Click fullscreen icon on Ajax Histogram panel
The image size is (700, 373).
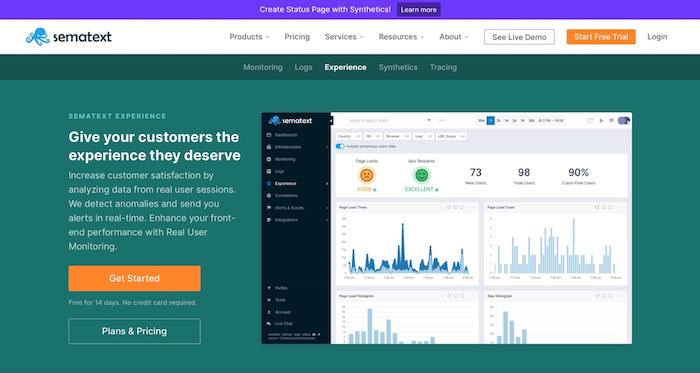pyautogui.click(x=610, y=296)
